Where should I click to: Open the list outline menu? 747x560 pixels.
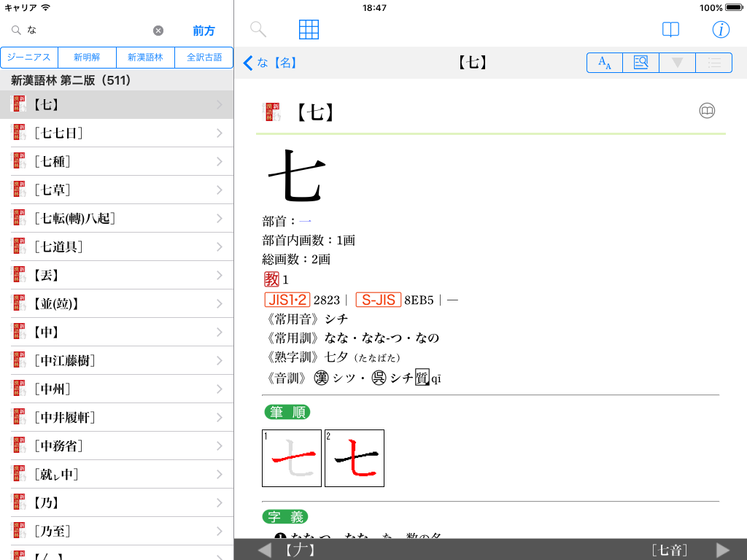(x=713, y=63)
